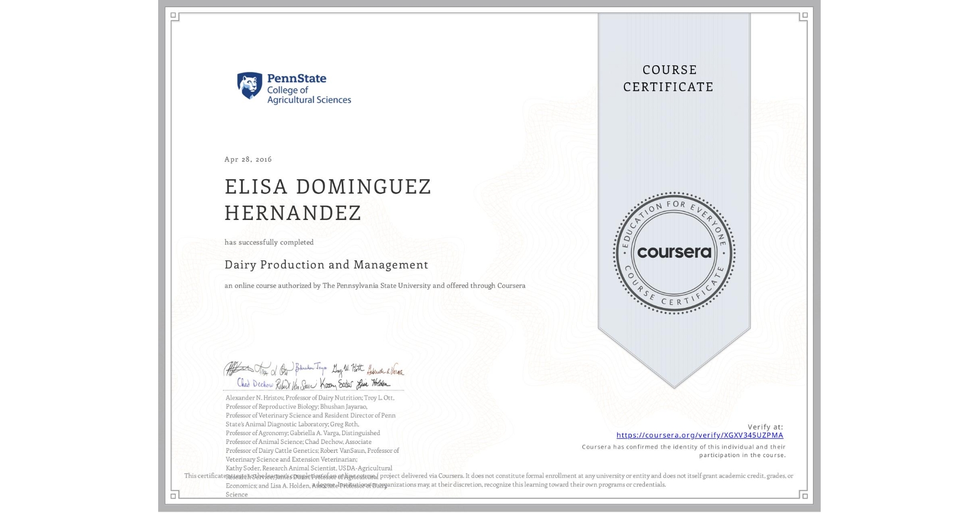
Task: Open the coursera.org verify link
Action: pyautogui.click(x=700, y=435)
